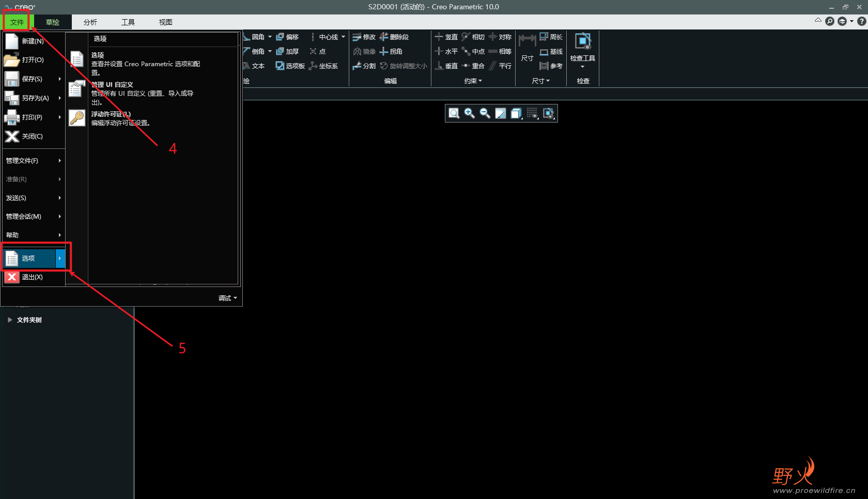This screenshot has height=499, width=868.
Task: Apply the 竖直 vertical constraint
Action: (446, 37)
